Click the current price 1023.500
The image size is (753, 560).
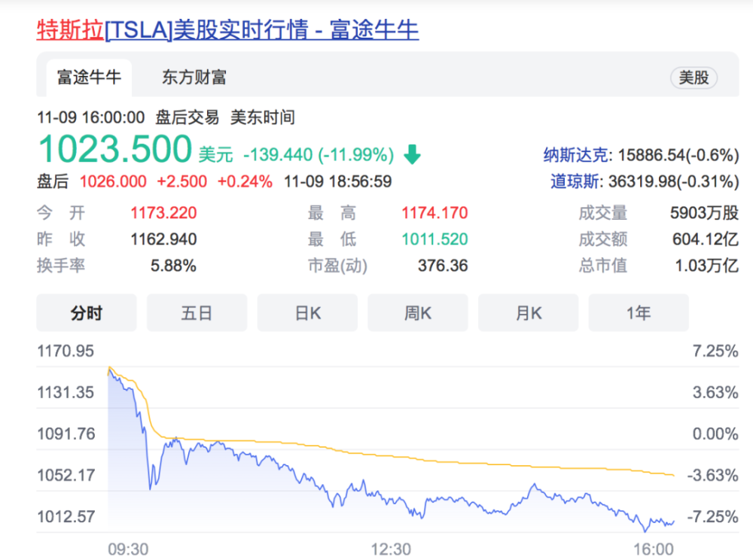click(x=115, y=149)
